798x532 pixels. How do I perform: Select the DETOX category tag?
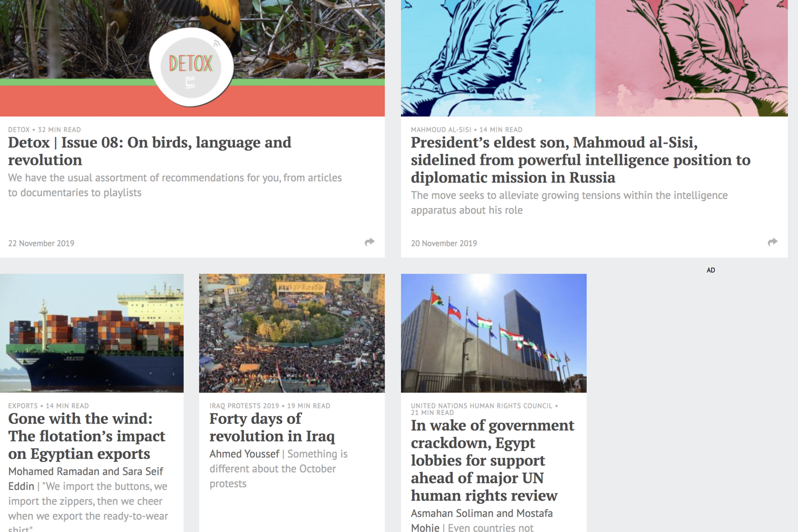coord(19,130)
